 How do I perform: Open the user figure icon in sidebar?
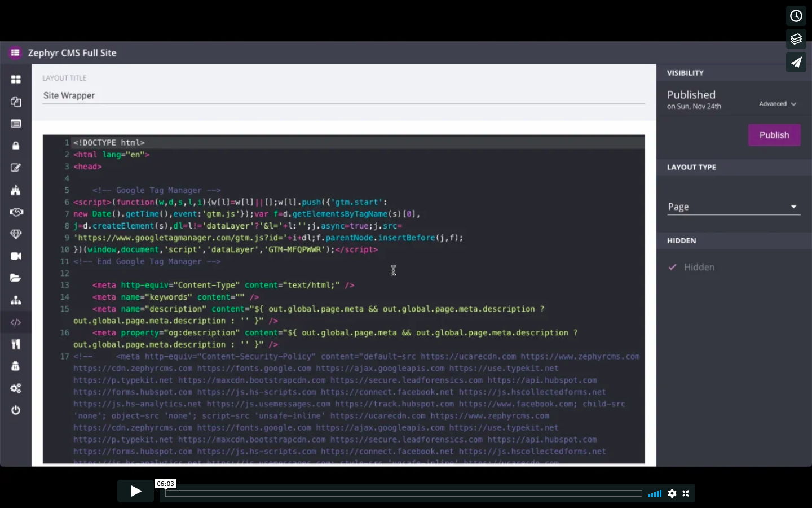coord(16,366)
